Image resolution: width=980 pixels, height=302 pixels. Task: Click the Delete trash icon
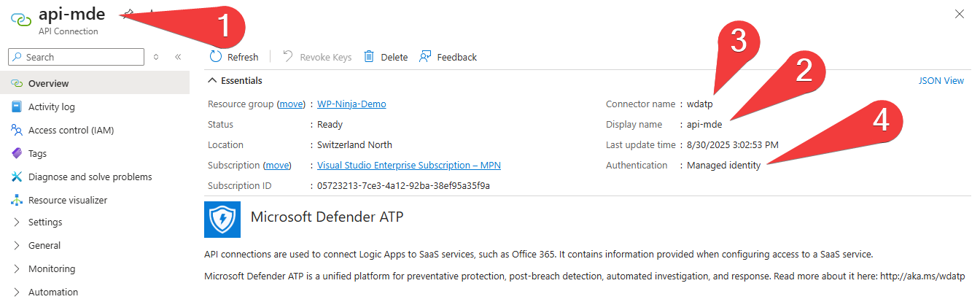pyautogui.click(x=370, y=57)
